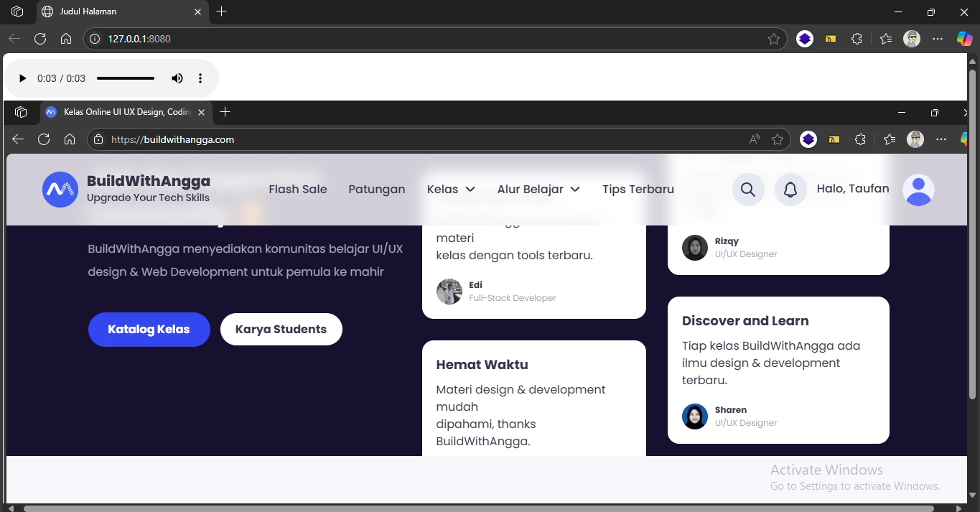980x512 pixels.
Task: Open Favorites list in inner toolbar
Action: (x=890, y=139)
